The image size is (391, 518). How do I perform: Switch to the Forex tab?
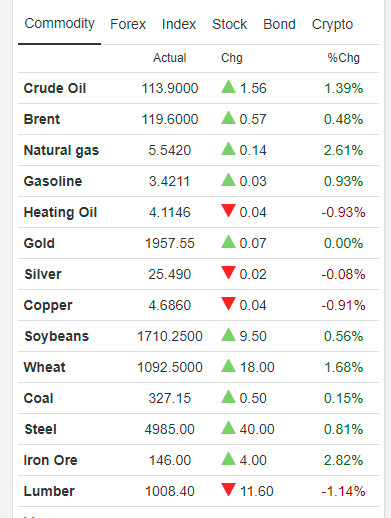(128, 24)
